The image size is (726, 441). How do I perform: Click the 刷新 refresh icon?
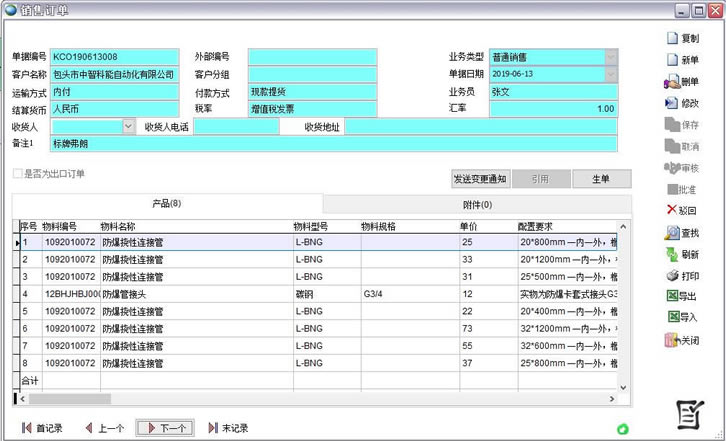[672, 254]
